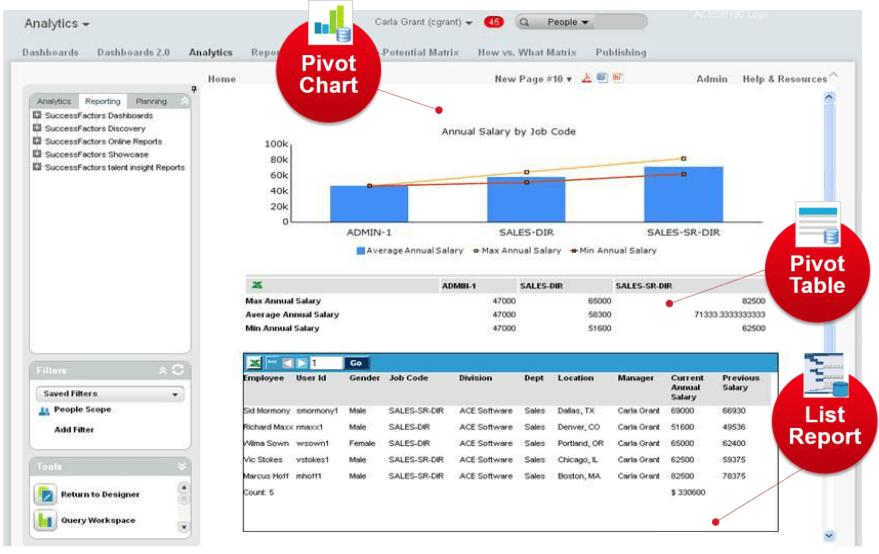This screenshot has height=554, width=879.
Task: Expand SuccessFactors talent insight Reports node
Action: [37, 167]
